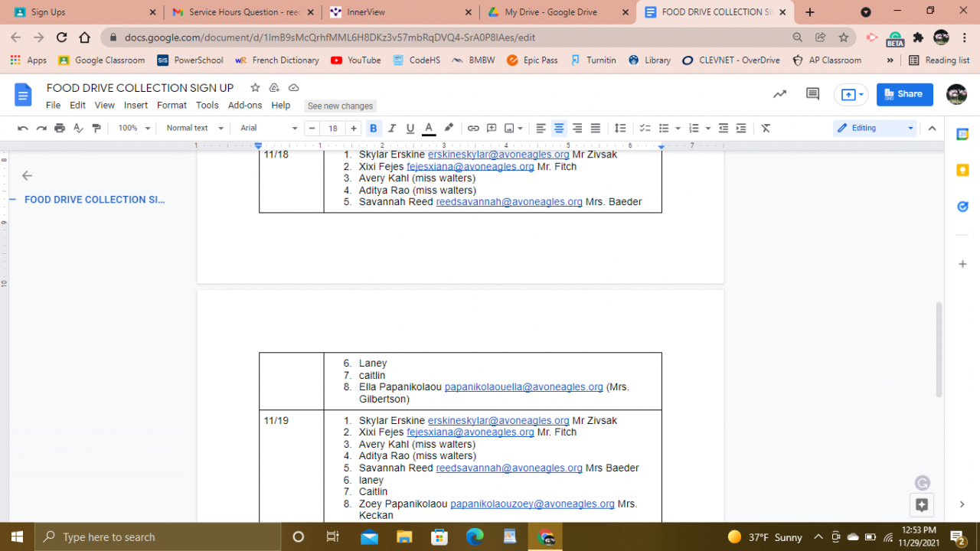Jump to FOOD DRIVE COLLECTION outline heading
The image size is (980, 551).
[94, 200]
